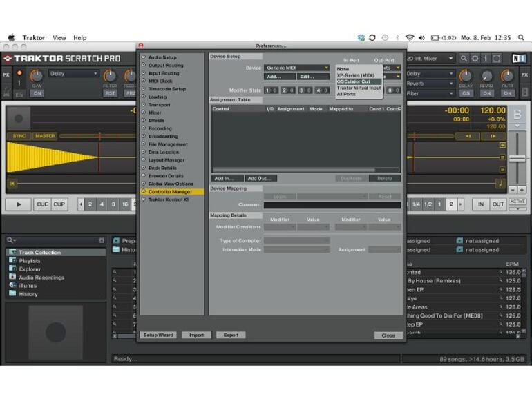The width and height of the screenshot is (532, 399).
Task: Click the Export button
Action: coord(231,335)
